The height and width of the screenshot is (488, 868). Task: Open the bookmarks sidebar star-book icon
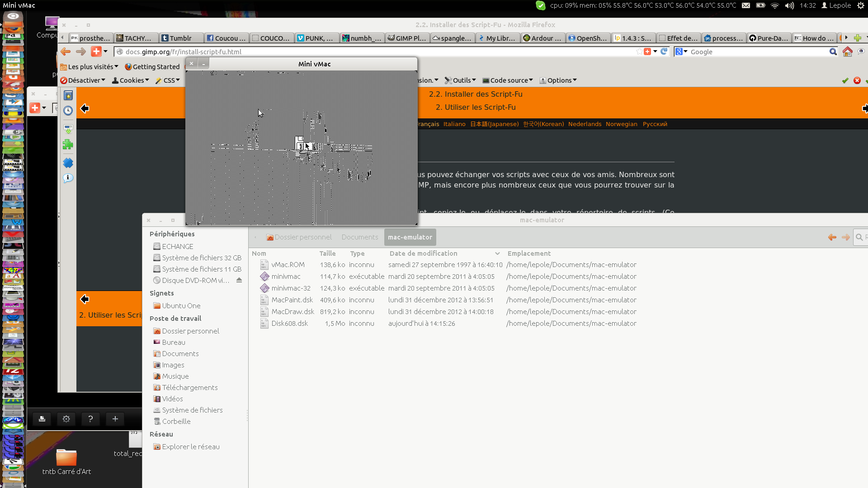(x=68, y=95)
